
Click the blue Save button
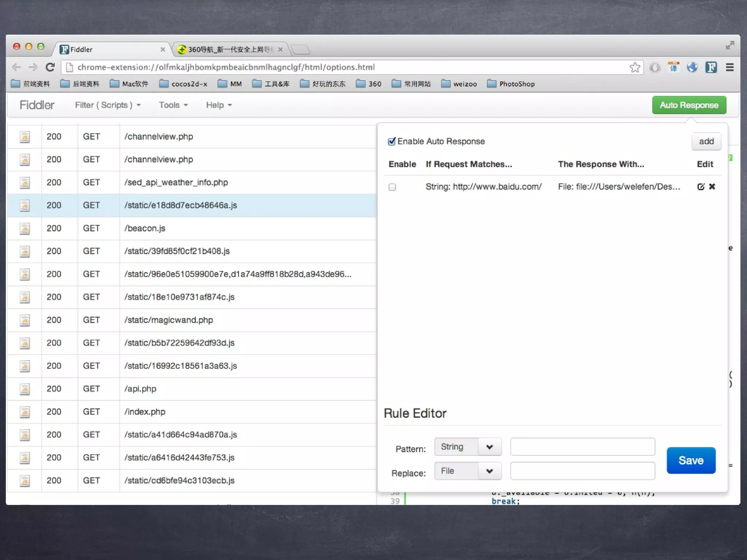point(691,460)
